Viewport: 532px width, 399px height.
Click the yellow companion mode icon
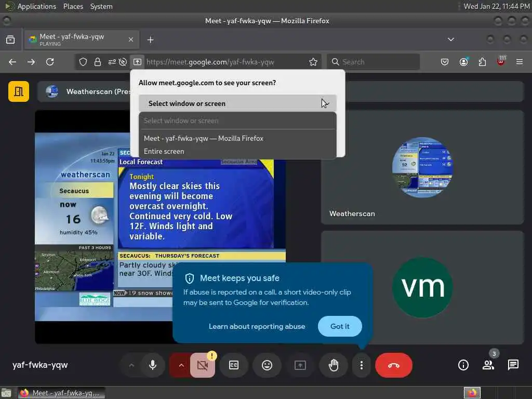click(19, 91)
